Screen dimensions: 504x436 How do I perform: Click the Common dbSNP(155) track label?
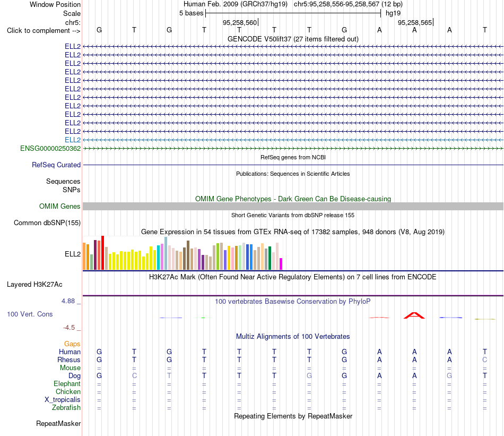click(x=47, y=223)
